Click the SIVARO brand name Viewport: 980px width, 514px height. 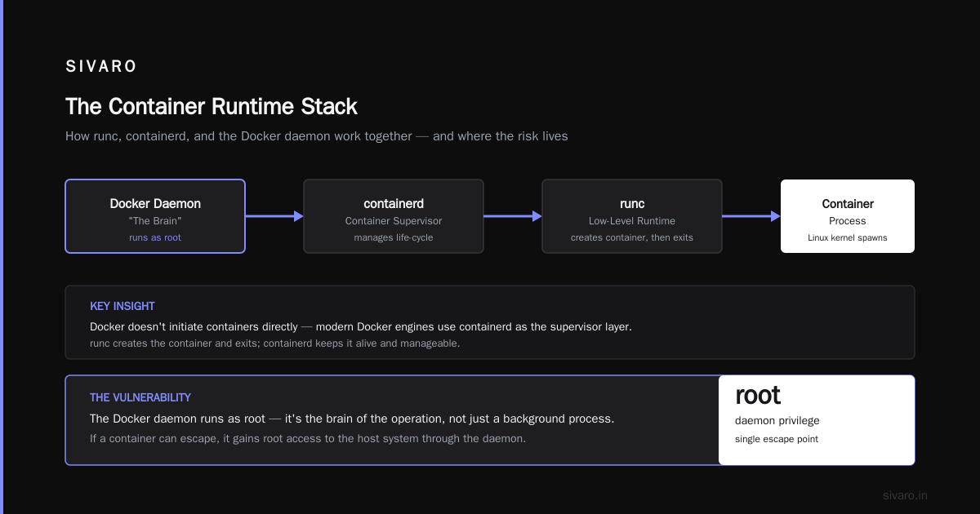click(x=101, y=67)
